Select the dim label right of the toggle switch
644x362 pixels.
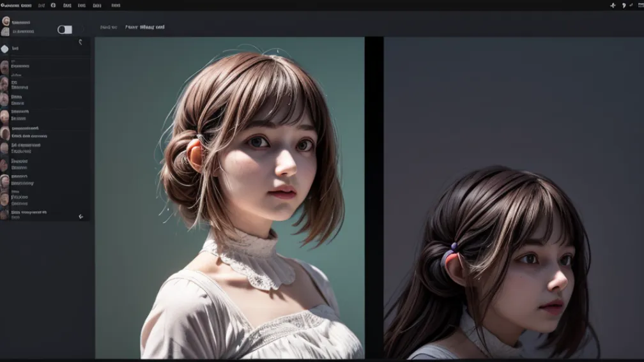click(109, 27)
